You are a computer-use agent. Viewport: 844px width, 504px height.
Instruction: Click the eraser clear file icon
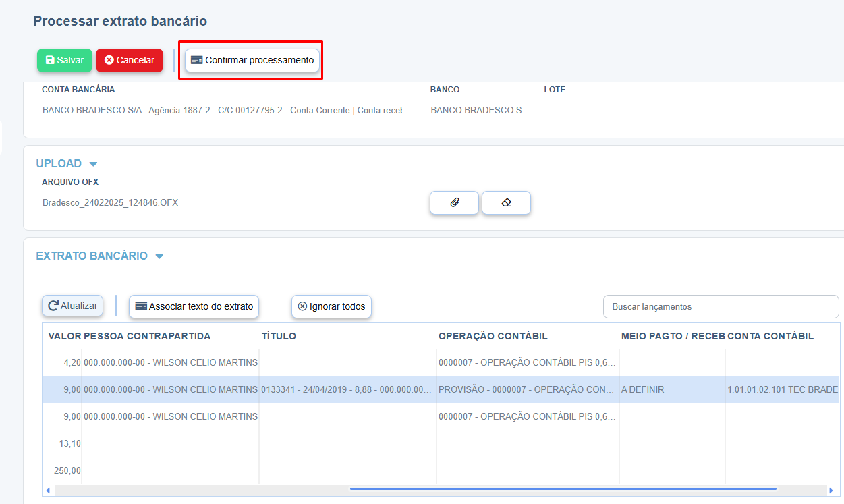pyautogui.click(x=506, y=202)
